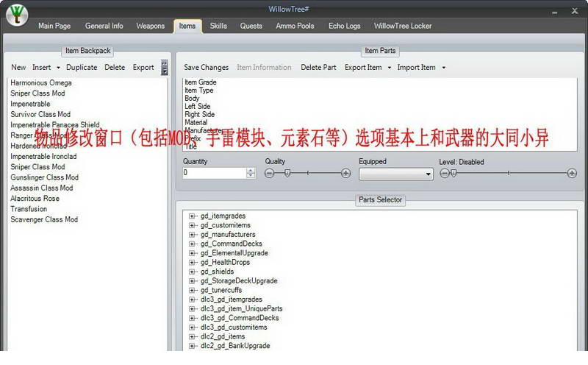Viewport: 588px width, 365px height.
Task: Select dlc2_gd_items tree item
Action: (x=223, y=336)
